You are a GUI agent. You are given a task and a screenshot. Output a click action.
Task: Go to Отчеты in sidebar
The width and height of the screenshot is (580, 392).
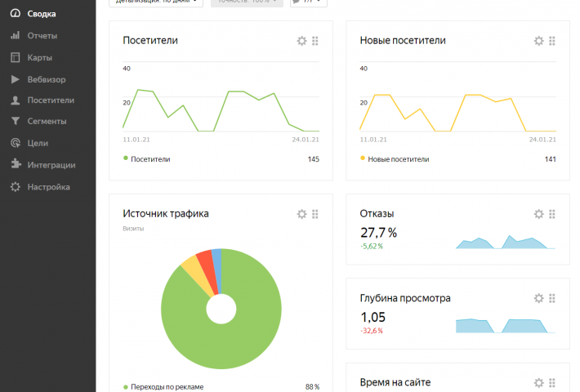click(42, 36)
